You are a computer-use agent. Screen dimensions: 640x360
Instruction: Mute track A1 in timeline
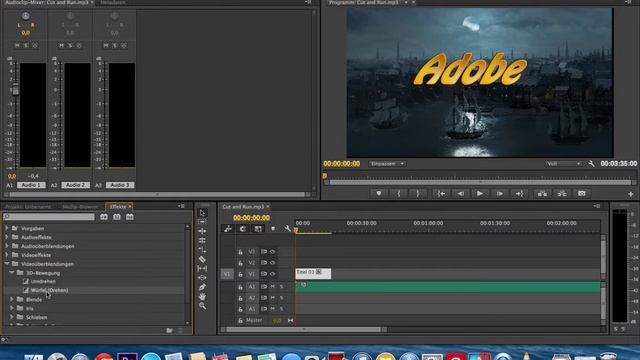point(273,287)
